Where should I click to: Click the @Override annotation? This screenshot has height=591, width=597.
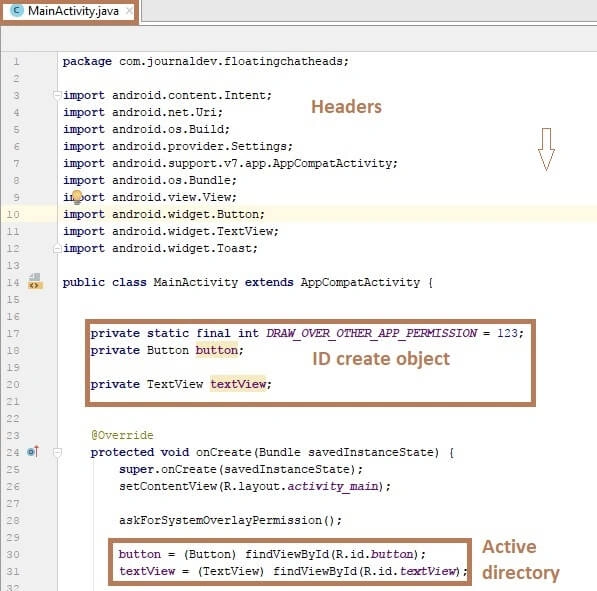coord(122,435)
